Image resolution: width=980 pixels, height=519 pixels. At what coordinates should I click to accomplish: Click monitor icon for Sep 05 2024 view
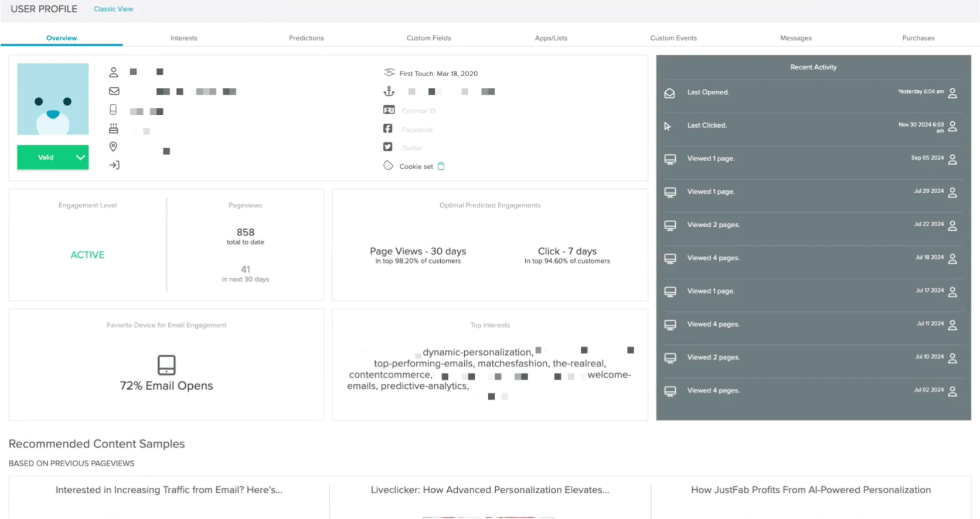(670, 159)
